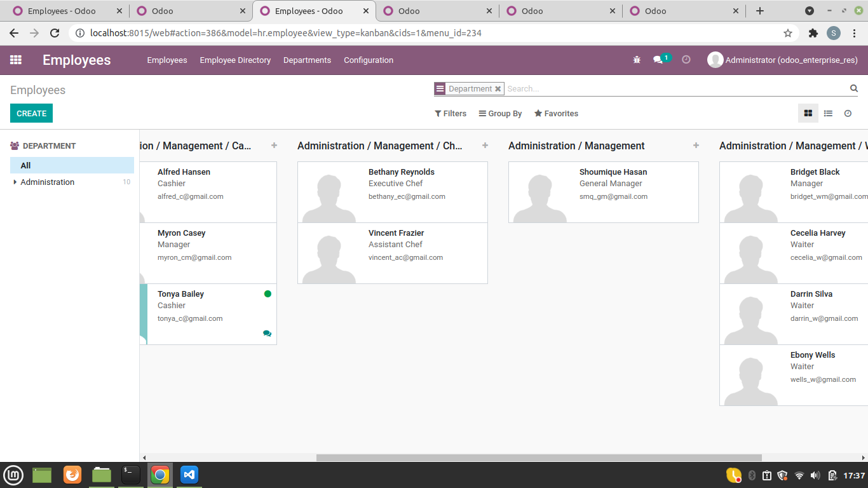Viewport: 868px width, 488px height.
Task: Open the Odoo apps grid menu
Action: (x=16, y=60)
